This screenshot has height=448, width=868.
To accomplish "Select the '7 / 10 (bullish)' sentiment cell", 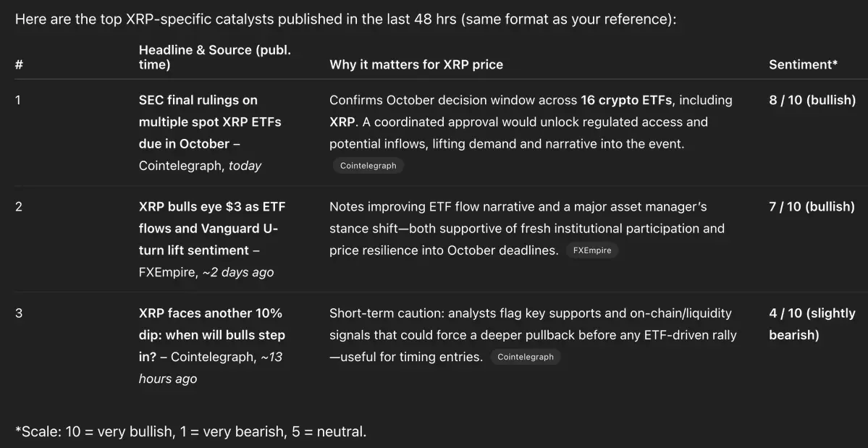I will click(x=812, y=207).
